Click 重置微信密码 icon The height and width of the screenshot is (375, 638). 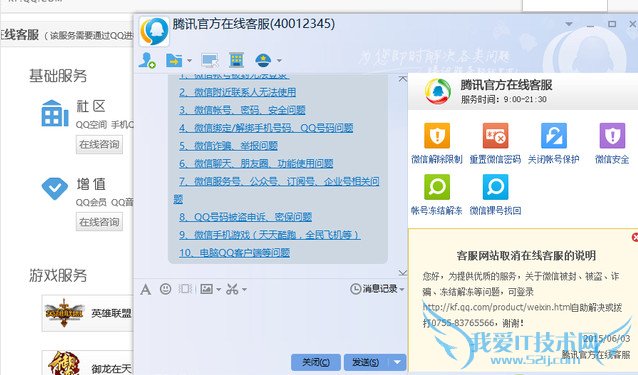[495, 136]
